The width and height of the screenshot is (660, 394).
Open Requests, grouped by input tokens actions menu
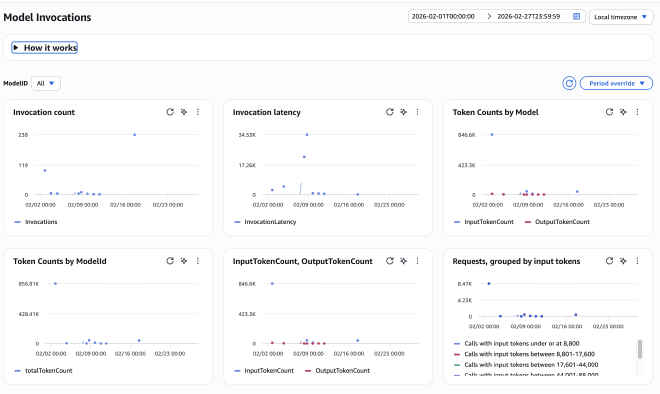tap(637, 261)
